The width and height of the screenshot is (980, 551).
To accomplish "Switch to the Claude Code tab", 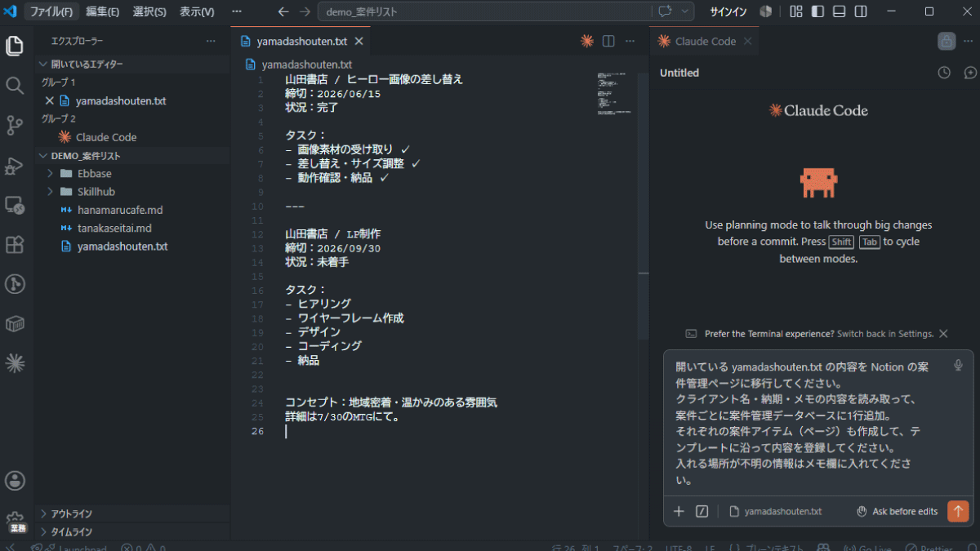I will [706, 41].
